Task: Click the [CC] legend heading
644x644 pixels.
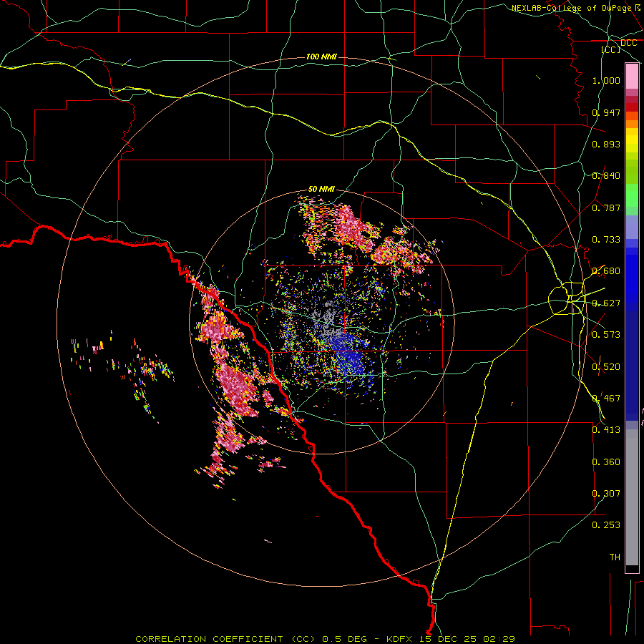Action: [611, 49]
